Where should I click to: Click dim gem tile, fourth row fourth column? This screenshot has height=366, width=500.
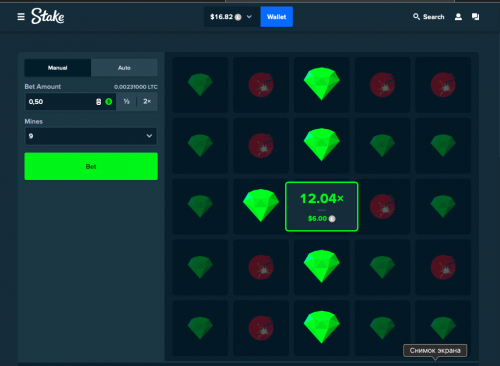click(382, 267)
